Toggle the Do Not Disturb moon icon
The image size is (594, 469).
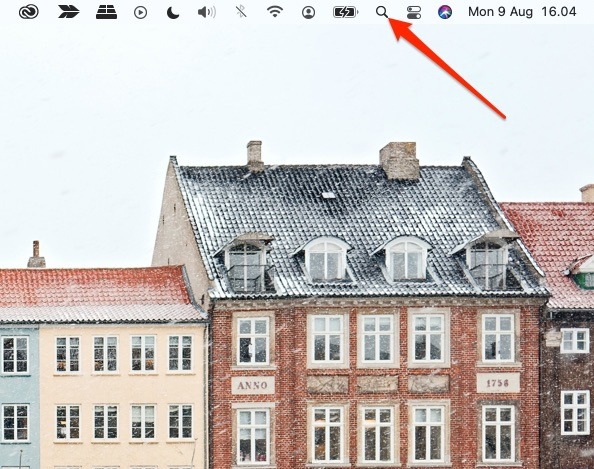tap(173, 13)
